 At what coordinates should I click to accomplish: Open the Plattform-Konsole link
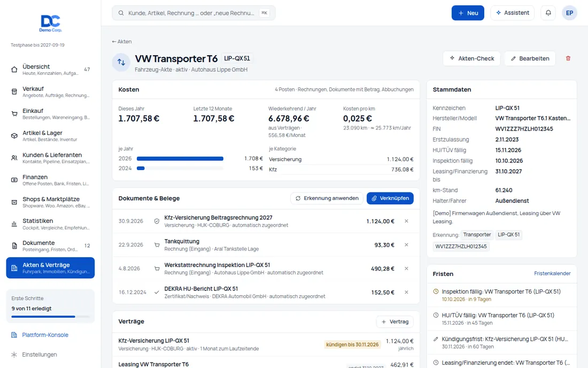click(45, 335)
